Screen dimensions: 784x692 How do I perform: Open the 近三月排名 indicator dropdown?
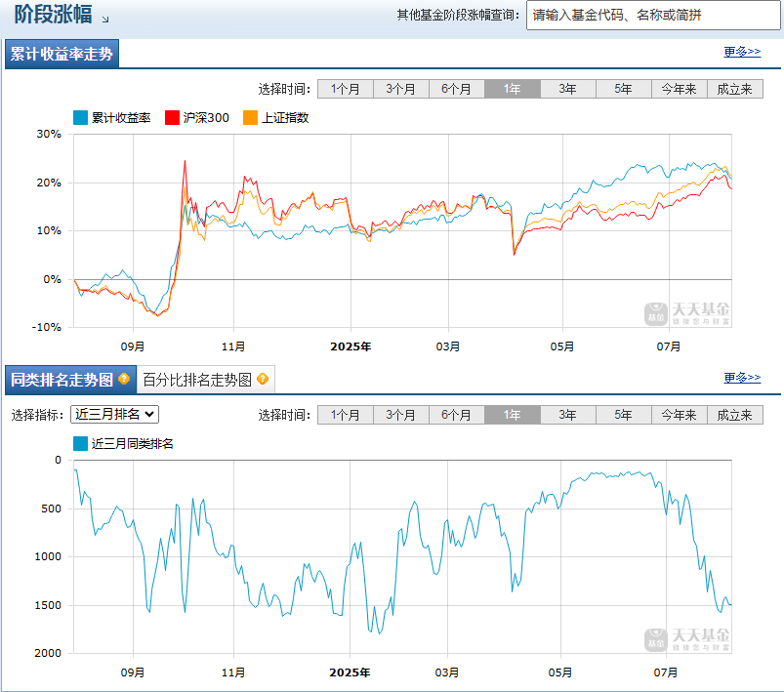tap(114, 415)
